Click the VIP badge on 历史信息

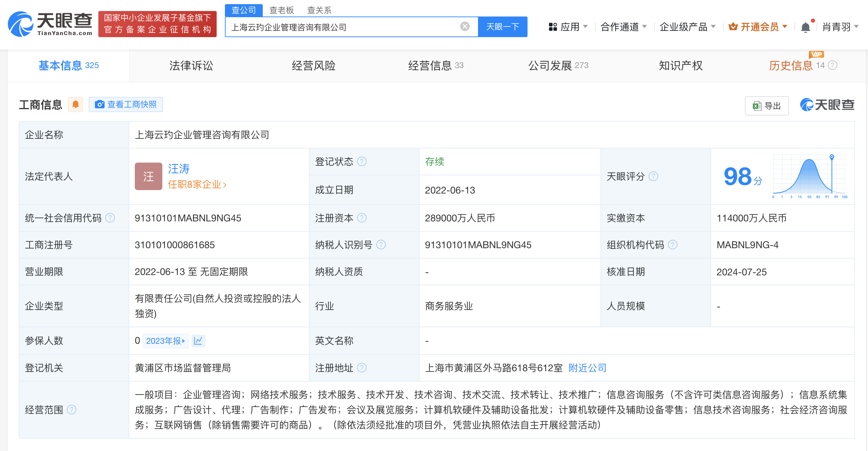tap(817, 55)
